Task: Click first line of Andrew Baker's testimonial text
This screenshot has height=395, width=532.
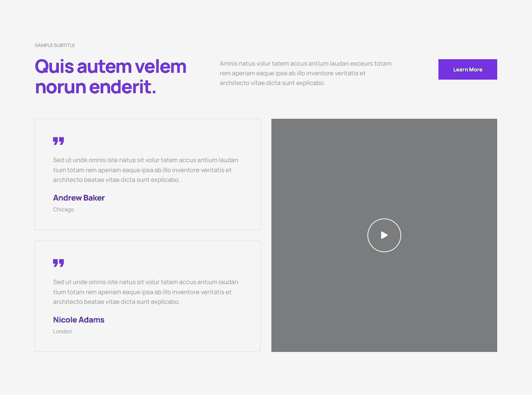Action: [145, 160]
